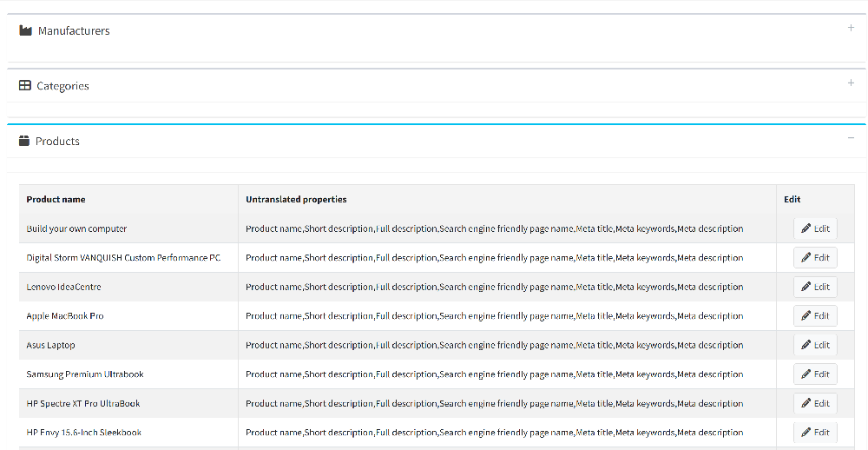
Task: Select the Samsung Premium Ultrabook name cell
Action: 128,374
